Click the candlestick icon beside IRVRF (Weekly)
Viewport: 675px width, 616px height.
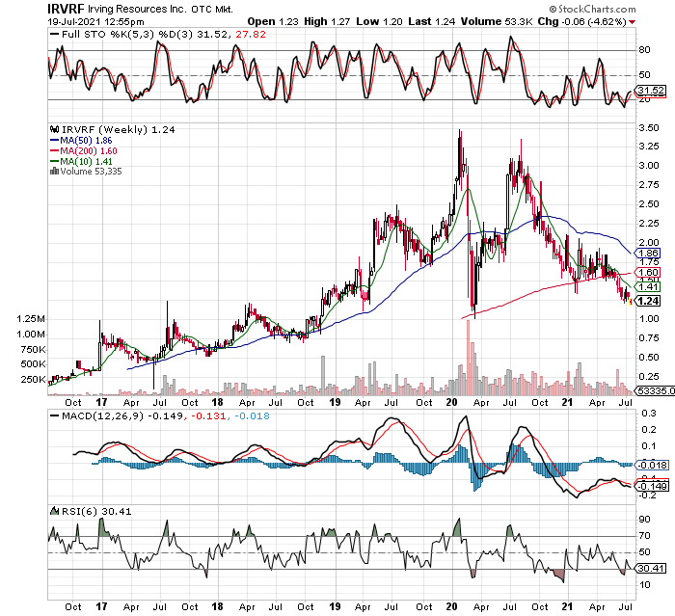point(54,129)
